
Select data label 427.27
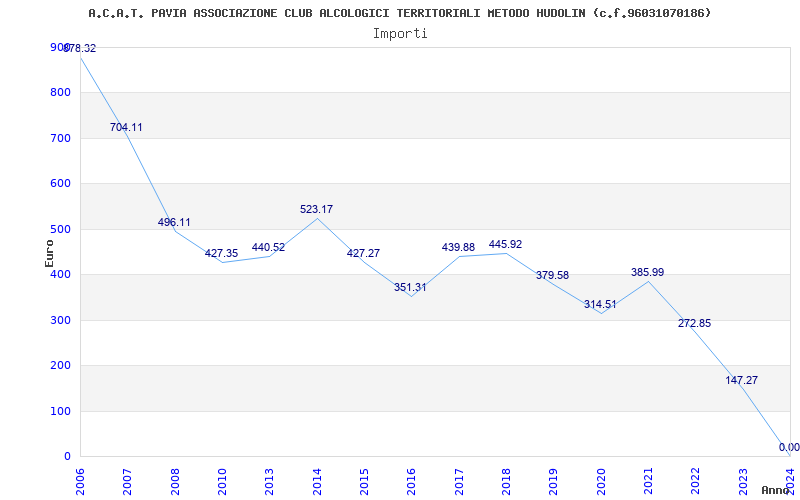363,253
